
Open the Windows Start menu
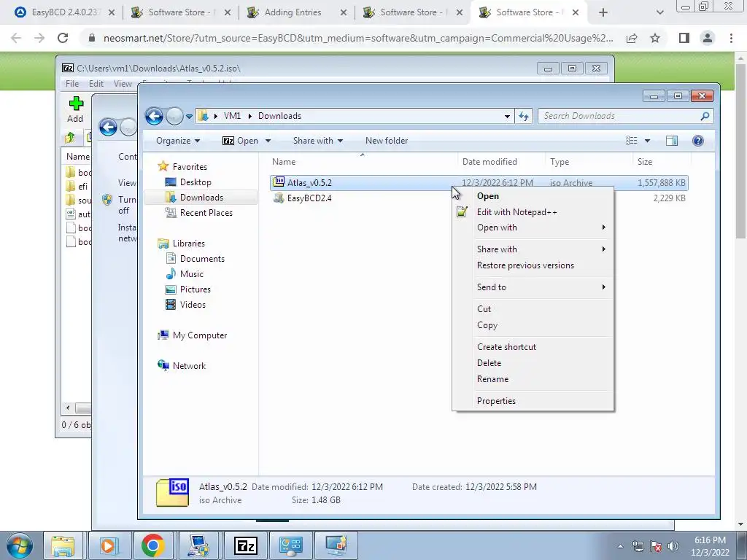[19, 545]
